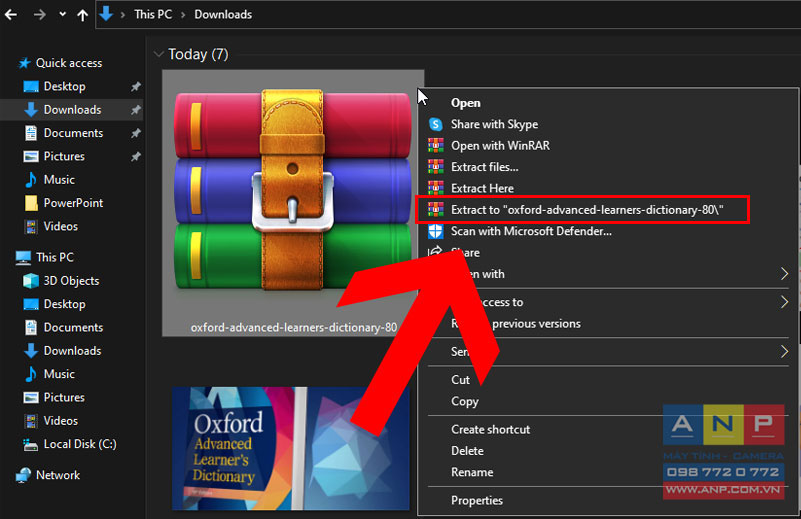Choose Cut in context menu
This screenshot has height=519, width=801.
(x=460, y=380)
